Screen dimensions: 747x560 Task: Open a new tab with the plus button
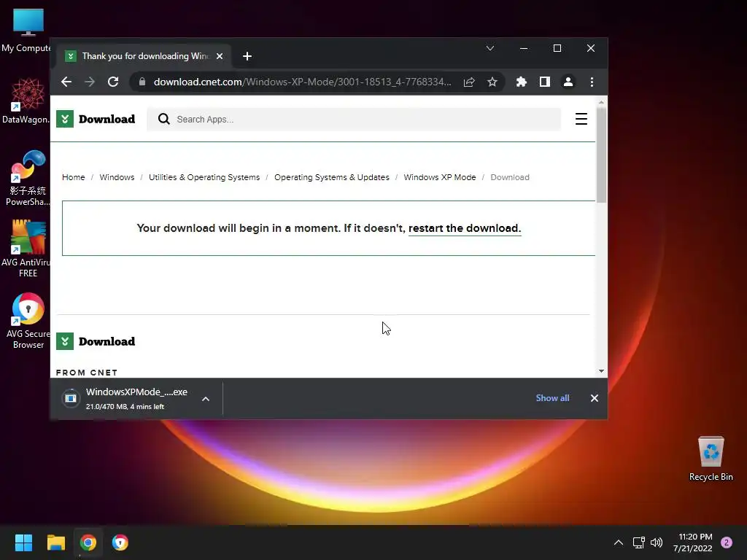(x=247, y=56)
